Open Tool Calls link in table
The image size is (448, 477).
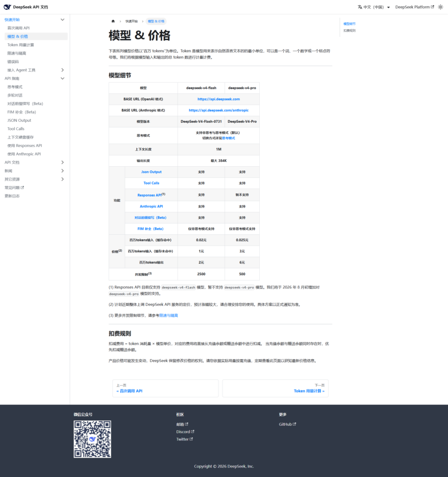coord(151,183)
